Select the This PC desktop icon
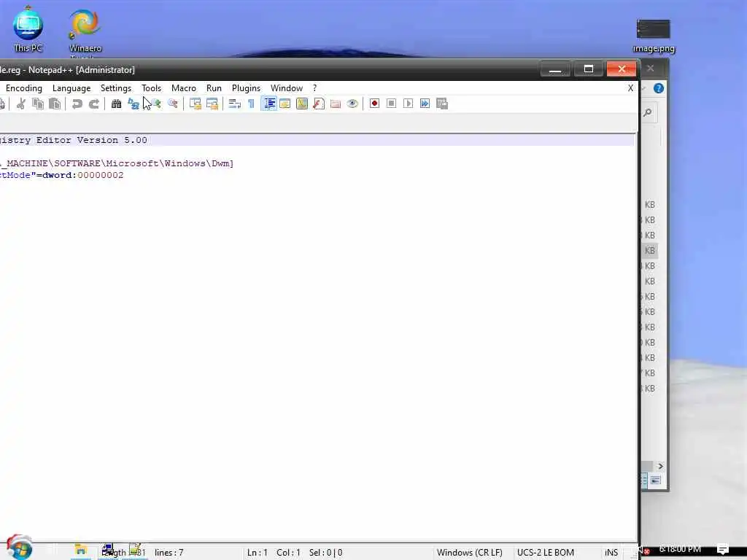Screen dimensions: 747x560 [x=28, y=29]
